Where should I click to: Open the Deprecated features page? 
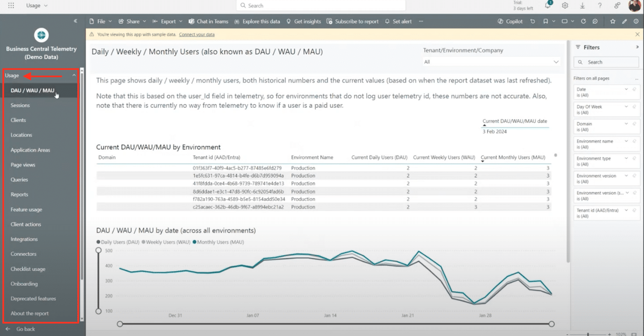[x=33, y=299]
